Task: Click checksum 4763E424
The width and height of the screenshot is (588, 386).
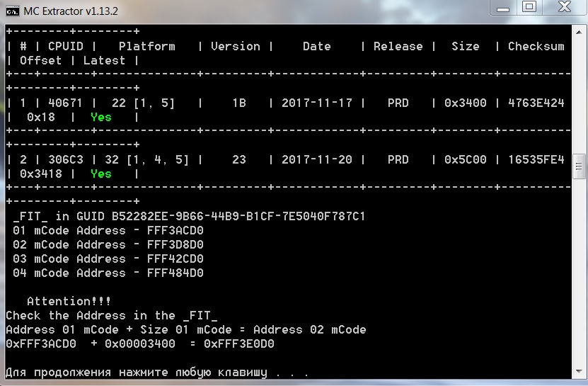Action: tap(536, 103)
